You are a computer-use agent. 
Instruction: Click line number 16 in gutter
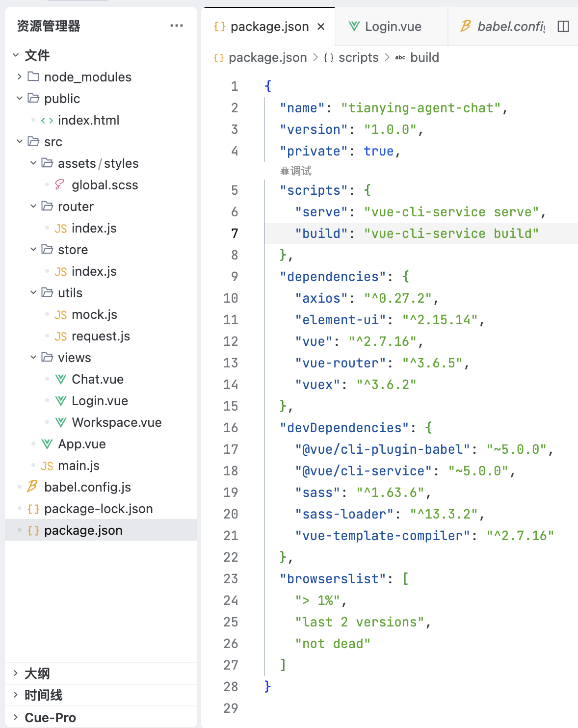[231, 428]
